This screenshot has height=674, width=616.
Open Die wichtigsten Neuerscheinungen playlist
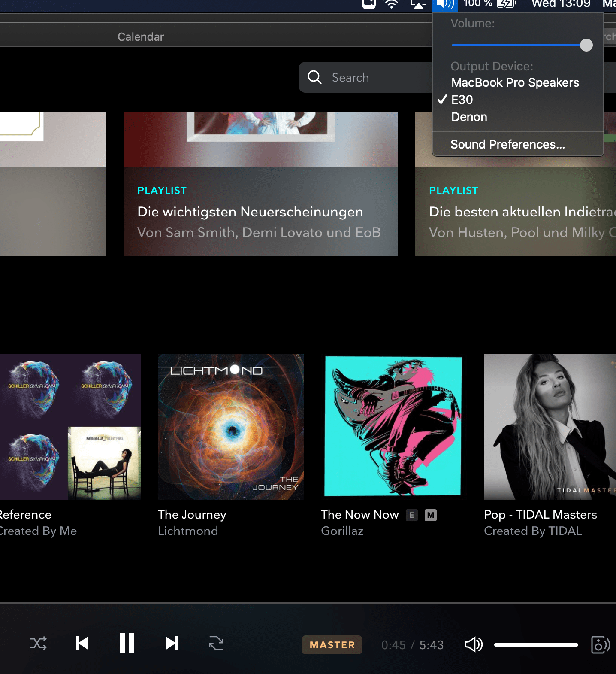261,184
